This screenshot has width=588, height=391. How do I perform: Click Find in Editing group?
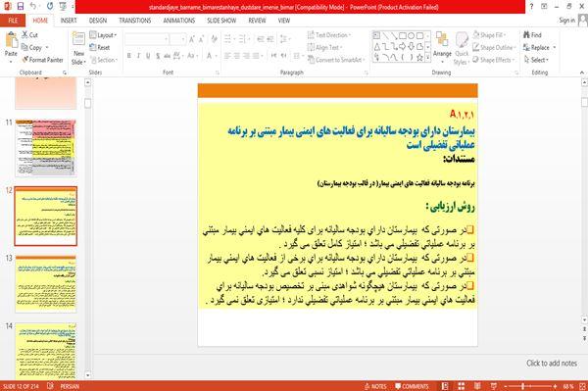pyautogui.click(x=532, y=35)
